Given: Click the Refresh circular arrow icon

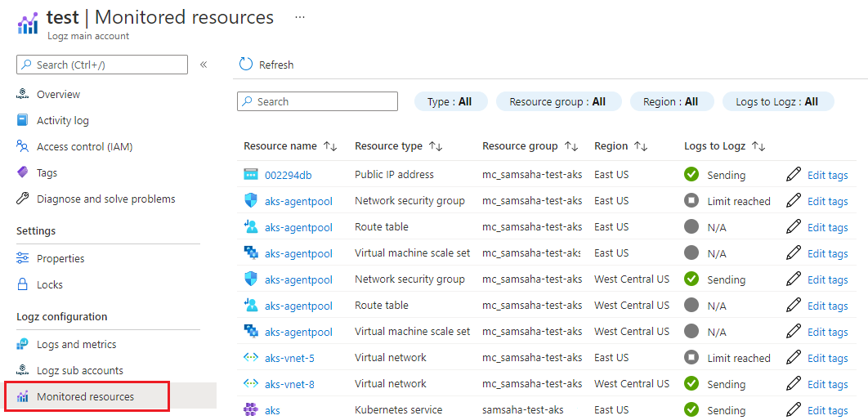Looking at the screenshot, I should click(x=246, y=65).
